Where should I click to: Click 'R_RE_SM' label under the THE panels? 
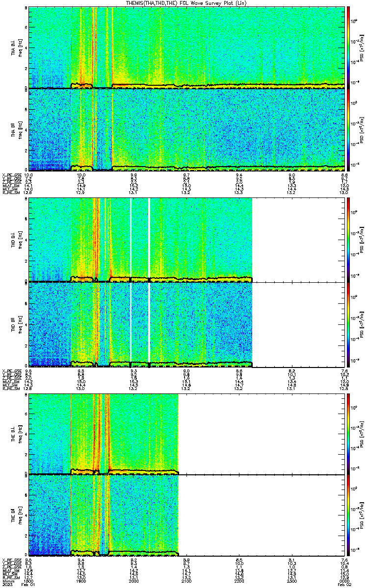tap(10, 578)
